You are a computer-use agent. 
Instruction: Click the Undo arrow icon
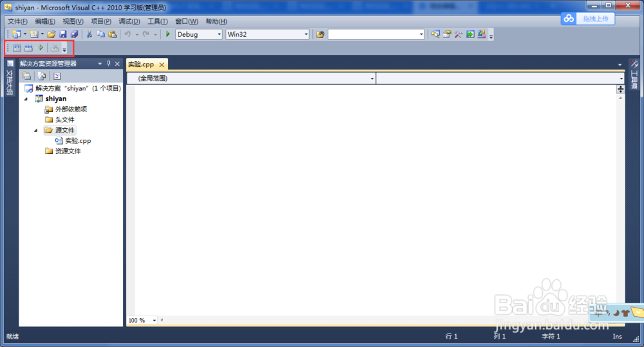coord(128,34)
